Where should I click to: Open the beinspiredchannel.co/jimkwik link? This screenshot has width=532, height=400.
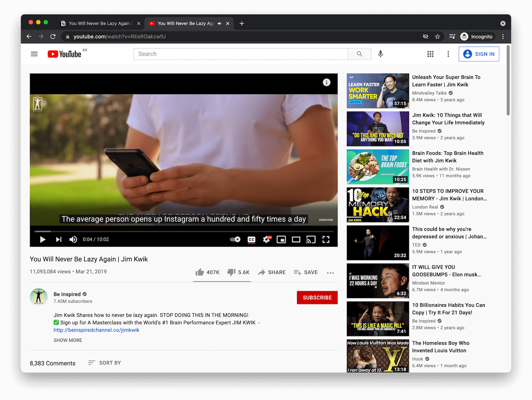[x=96, y=330]
